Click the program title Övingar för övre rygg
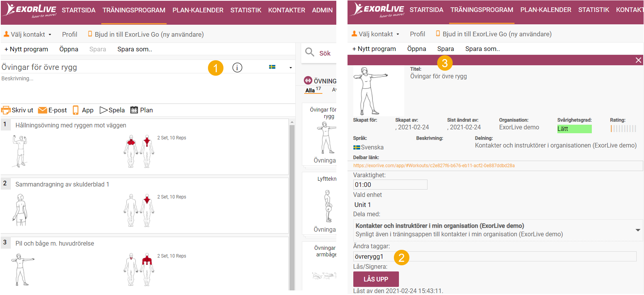This screenshot has width=644, height=295. pos(39,67)
